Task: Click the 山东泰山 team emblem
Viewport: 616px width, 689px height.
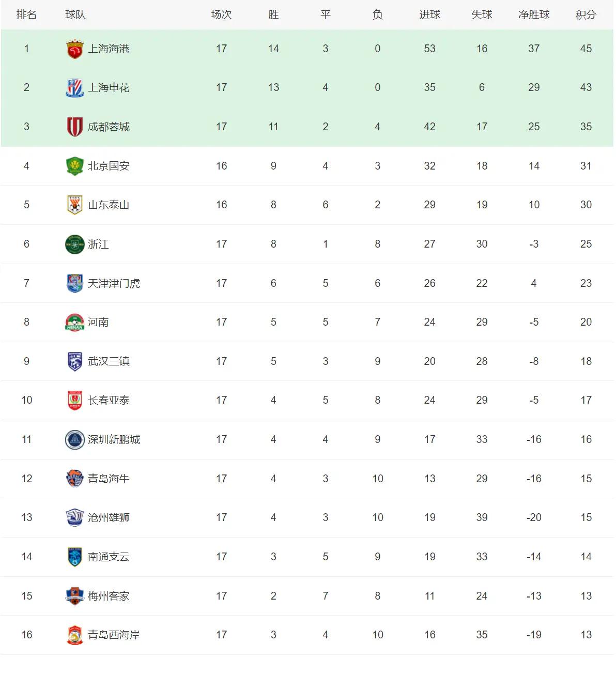Action: tap(75, 205)
